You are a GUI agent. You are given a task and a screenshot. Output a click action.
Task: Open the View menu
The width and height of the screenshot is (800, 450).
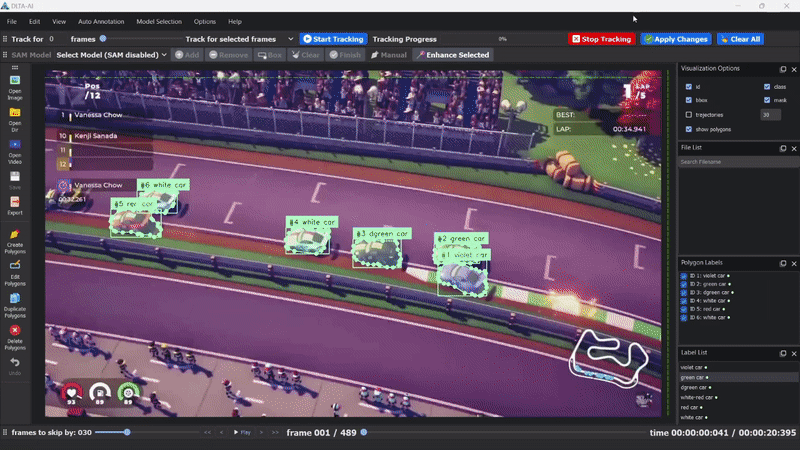click(59, 21)
